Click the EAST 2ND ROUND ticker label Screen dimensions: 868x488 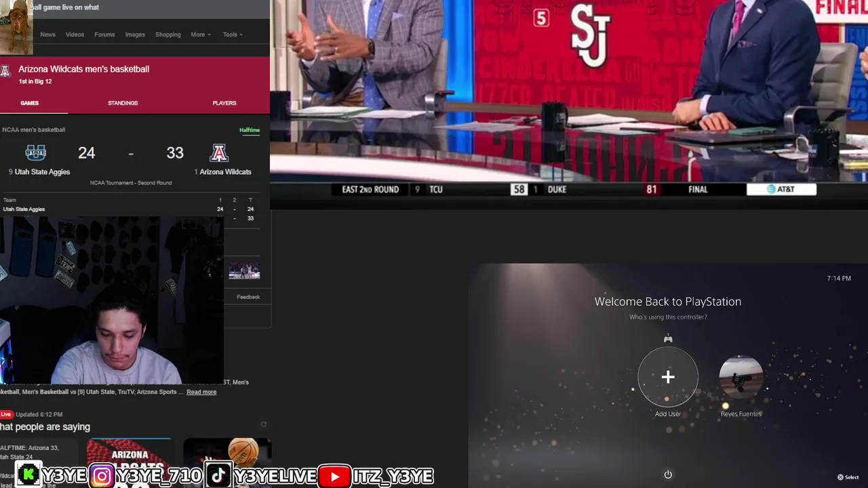click(370, 190)
